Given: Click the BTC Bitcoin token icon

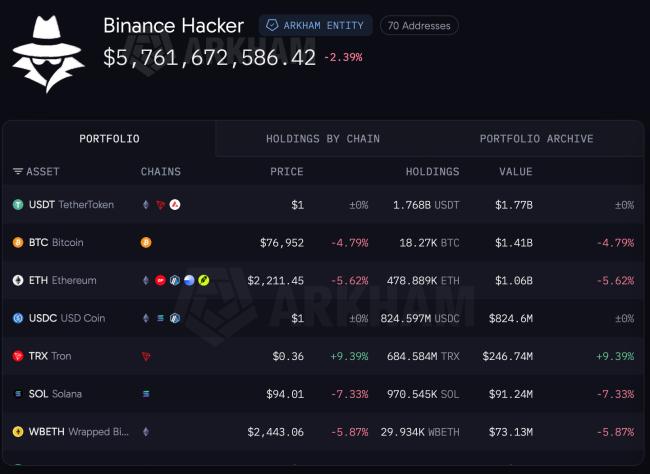Looking at the screenshot, I should [18, 242].
